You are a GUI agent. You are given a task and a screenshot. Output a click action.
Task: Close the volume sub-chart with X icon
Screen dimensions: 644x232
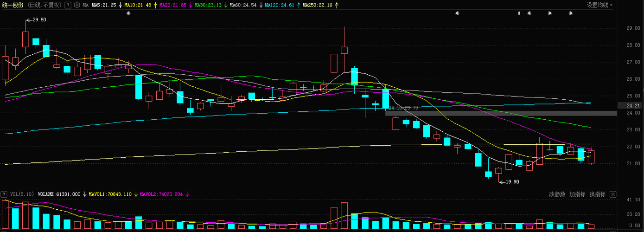[613, 194]
